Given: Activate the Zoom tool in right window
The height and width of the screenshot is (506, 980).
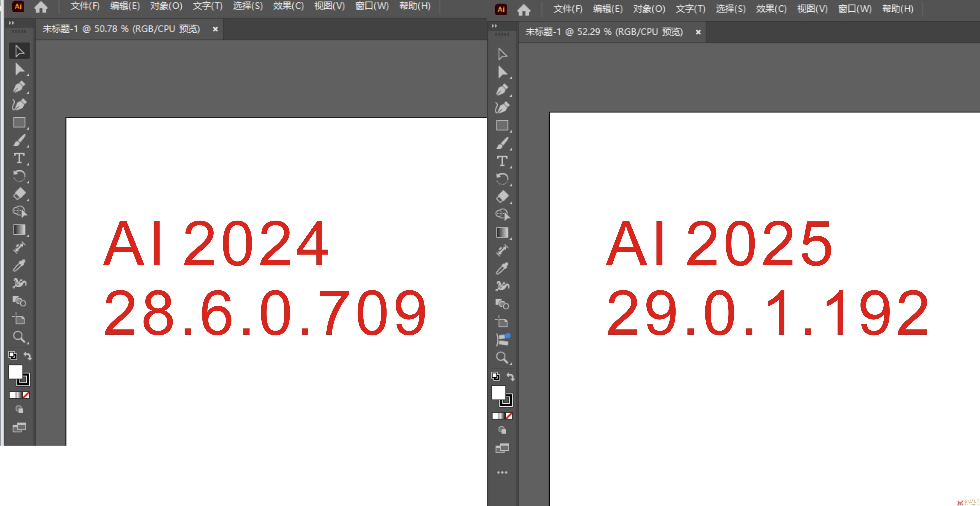Looking at the screenshot, I should [x=502, y=358].
